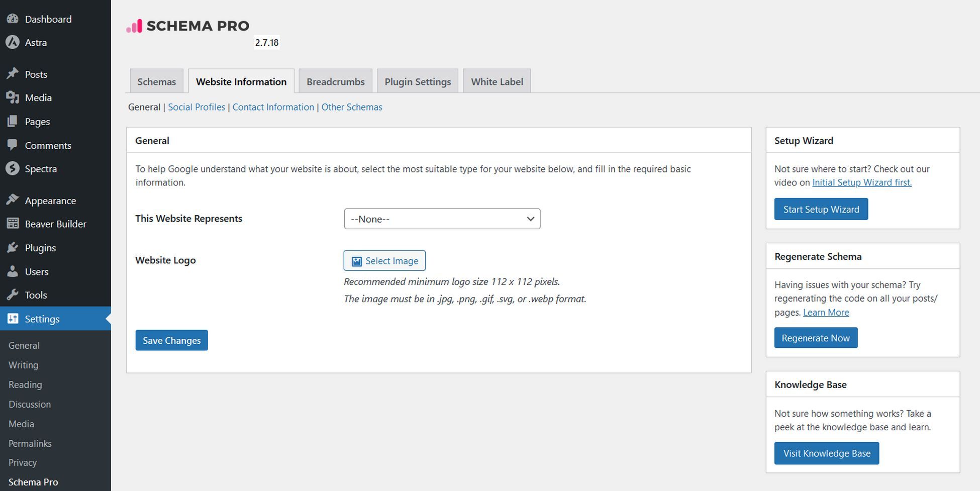Click the Settings sliders icon
Screen dimensions: 980x491
click(13, 319)
